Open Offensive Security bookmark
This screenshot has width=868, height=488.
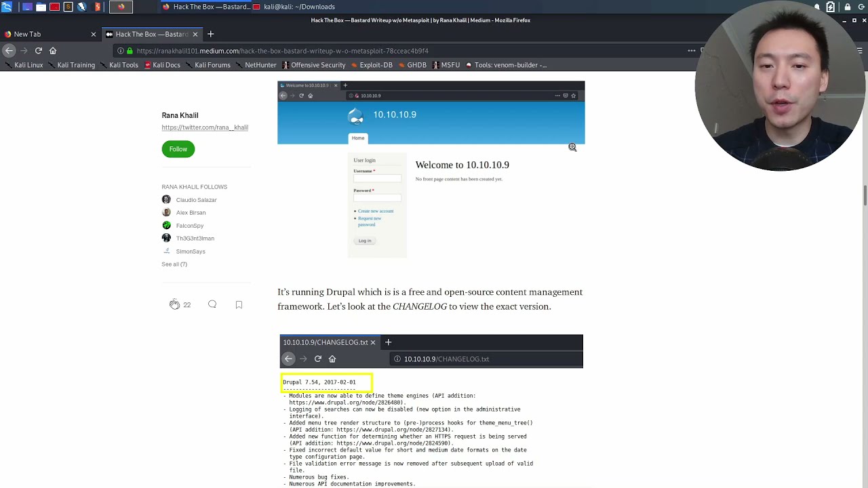coord(314,65)
